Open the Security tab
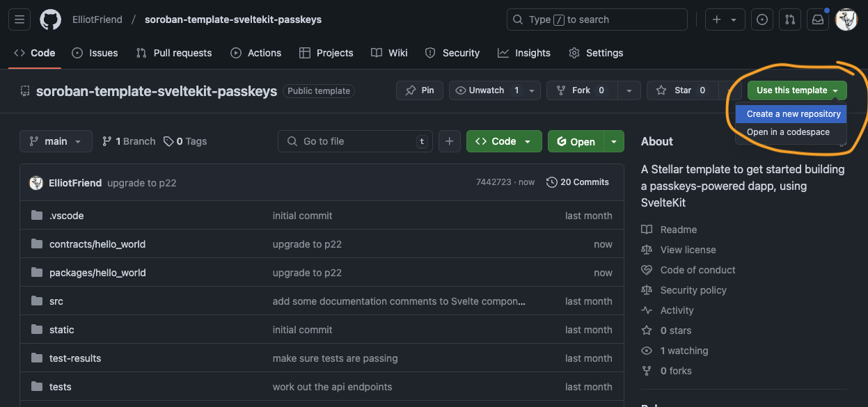 (452, 52)
